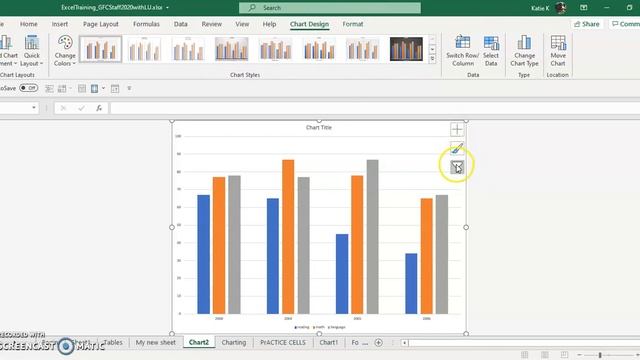Click the highlighted blue column quick-access icon

[x=94, y=89]
